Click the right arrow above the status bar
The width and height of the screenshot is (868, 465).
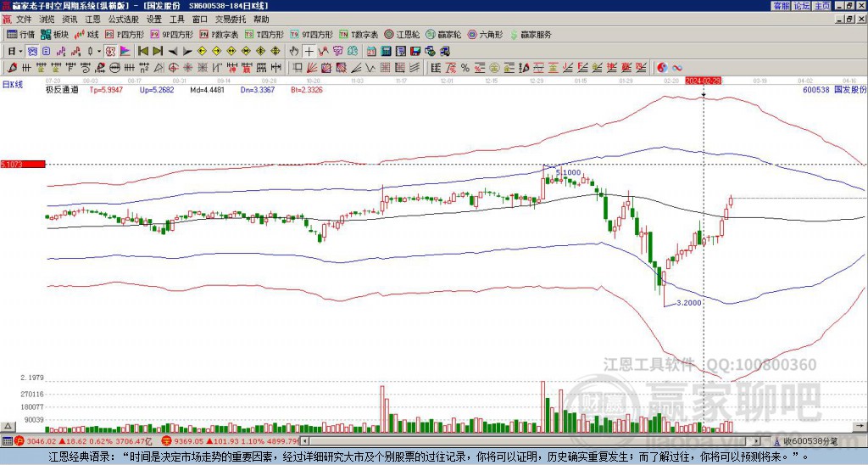[x=860, y=426]
